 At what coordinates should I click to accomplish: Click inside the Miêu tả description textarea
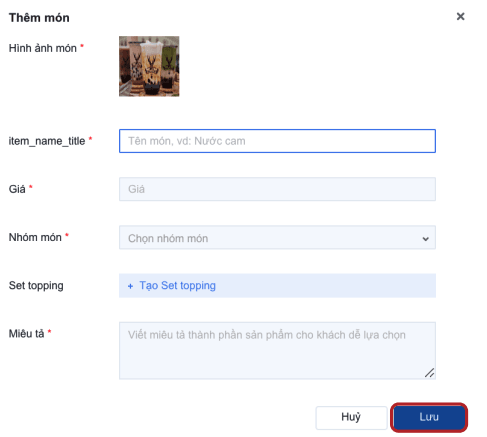coord(277,351)
